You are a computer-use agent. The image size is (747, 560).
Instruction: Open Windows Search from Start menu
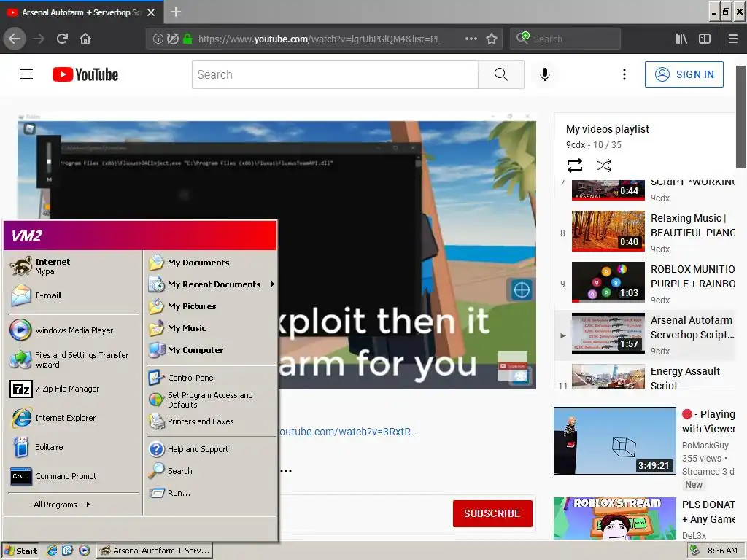tap(171, 471)
